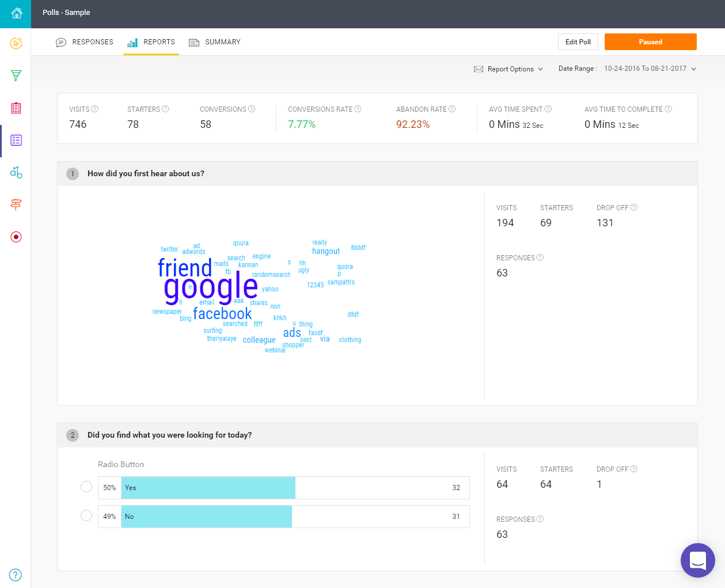Select the No radio button
The image size is (725, 588).
pyautogui.click(x=86, y=515)
